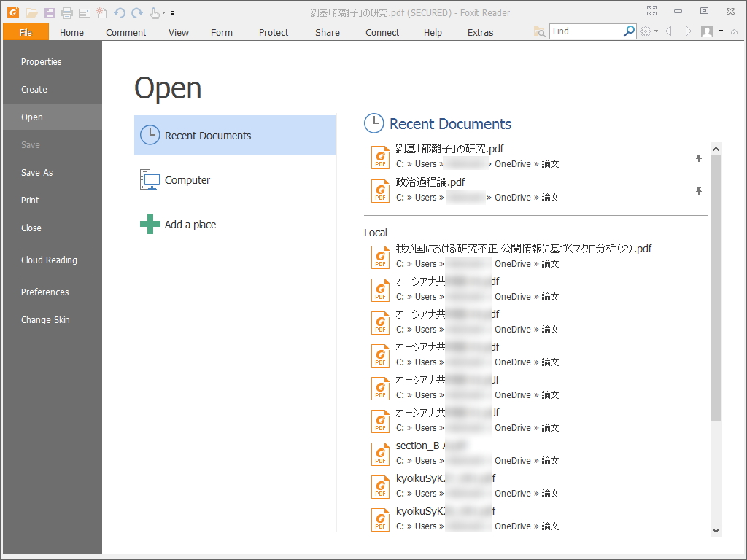Screen dimensions: 747x560
Task: Click the new blank document icon with star
Action: [101, 13]
